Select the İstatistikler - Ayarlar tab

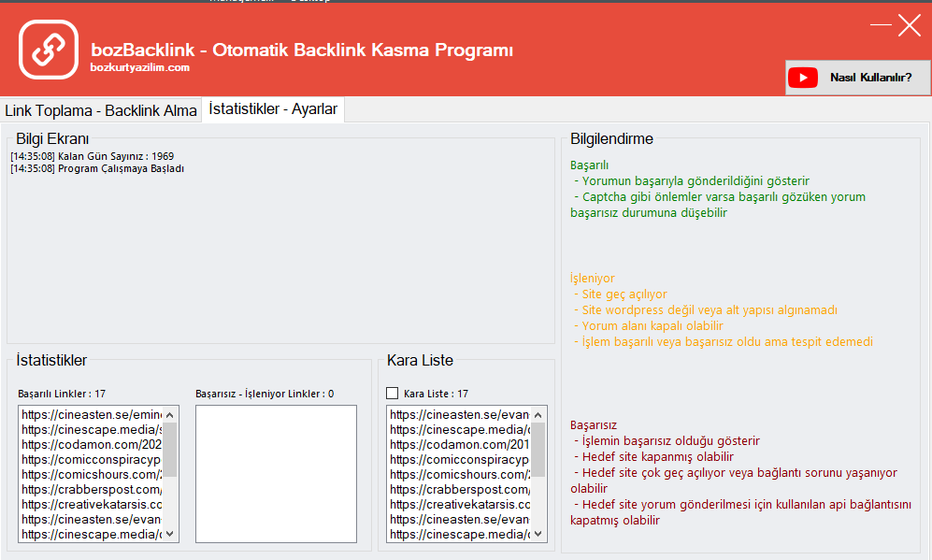[273, 109]
